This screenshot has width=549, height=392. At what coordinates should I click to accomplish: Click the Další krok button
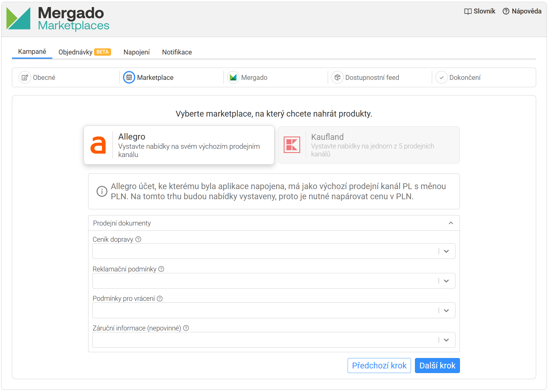[x=437, y=365]
